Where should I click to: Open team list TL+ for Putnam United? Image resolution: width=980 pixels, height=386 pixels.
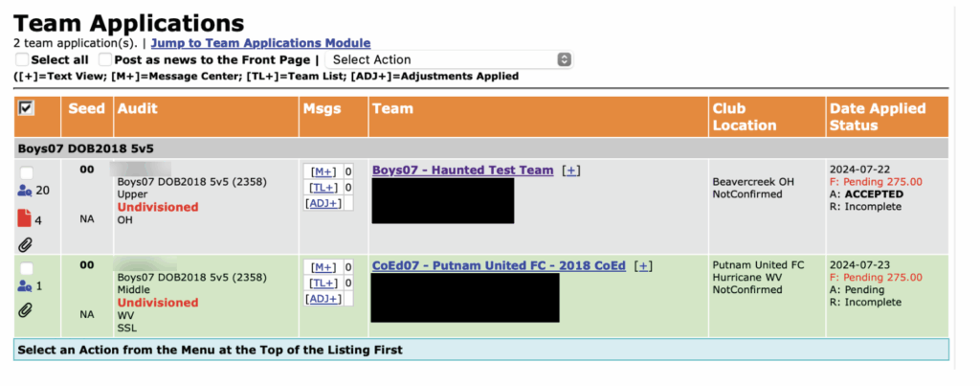(323, 283)
